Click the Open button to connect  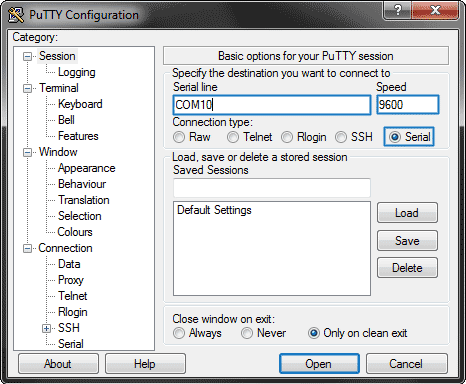[x=319, y=364]
